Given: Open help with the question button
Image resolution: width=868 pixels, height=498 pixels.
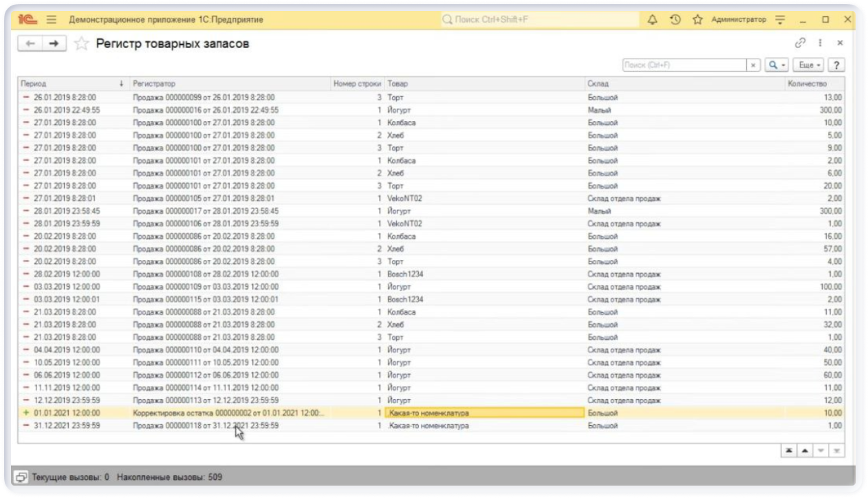Looking at the screenshot, I should pyautogui.click(x=837, y=65).
